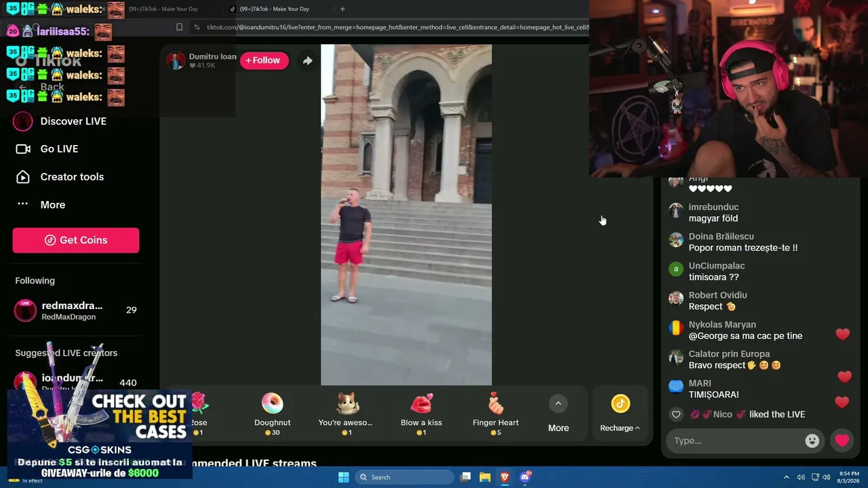Tap the pink heart like button
Screen dimensions: 868x488
(x=842, y=441)
